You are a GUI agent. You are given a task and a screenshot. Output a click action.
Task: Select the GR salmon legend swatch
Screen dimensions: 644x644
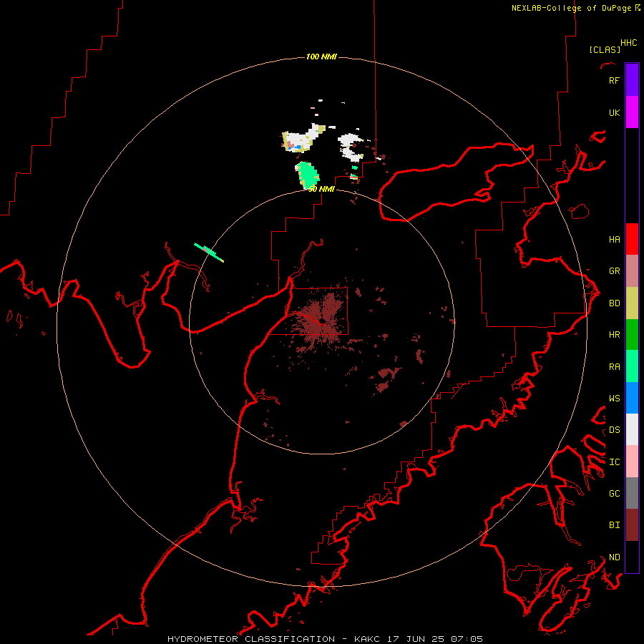click(632, 270)
